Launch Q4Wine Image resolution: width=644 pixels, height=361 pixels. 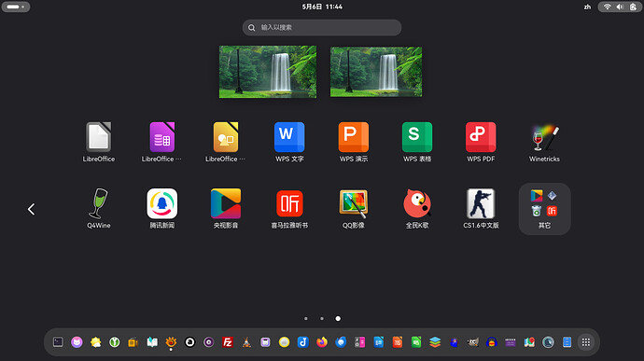(x=99, y=209)
